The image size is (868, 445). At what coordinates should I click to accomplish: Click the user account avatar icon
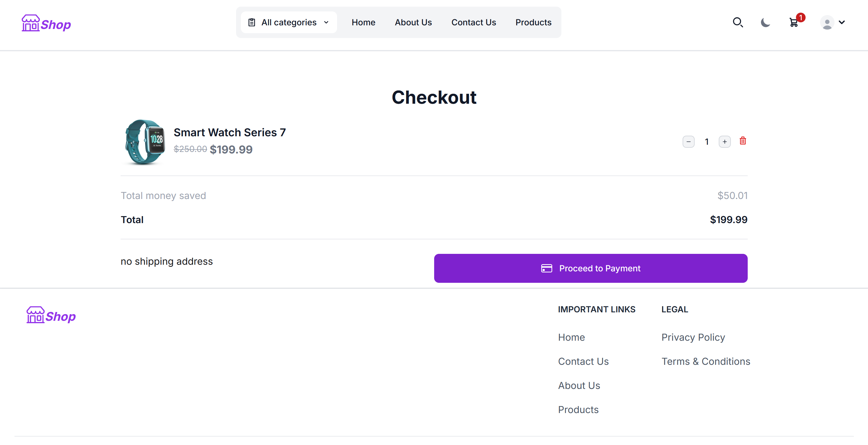click(827, 22)
